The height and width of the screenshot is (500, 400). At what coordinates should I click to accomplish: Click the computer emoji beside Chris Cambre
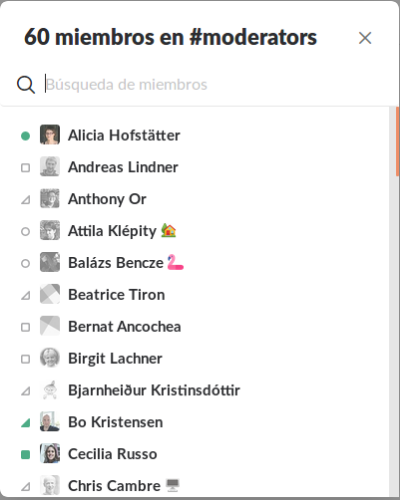coord(172,485)
